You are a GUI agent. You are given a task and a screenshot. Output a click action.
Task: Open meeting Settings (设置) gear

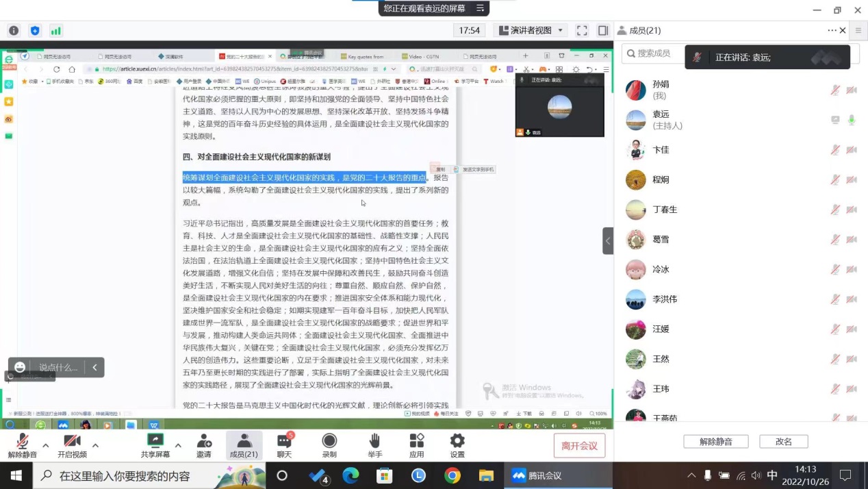point(457,445)
